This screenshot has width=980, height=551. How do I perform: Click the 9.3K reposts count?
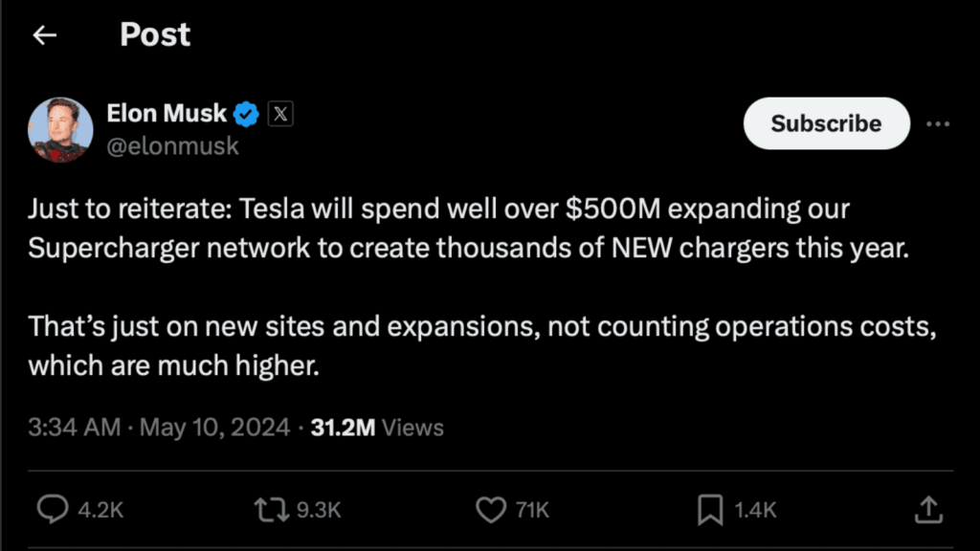tap(318, 511)
